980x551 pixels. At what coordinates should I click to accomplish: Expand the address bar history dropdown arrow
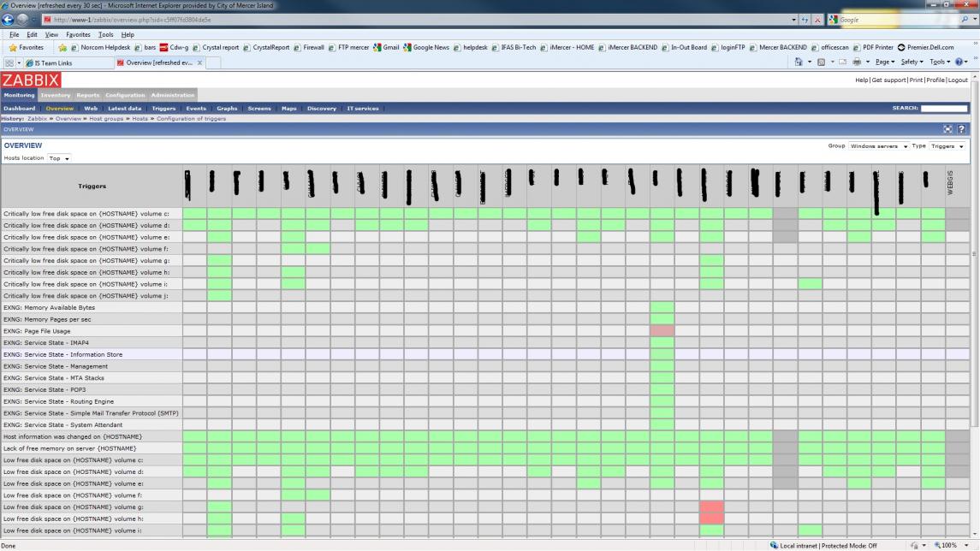point(793,20)
